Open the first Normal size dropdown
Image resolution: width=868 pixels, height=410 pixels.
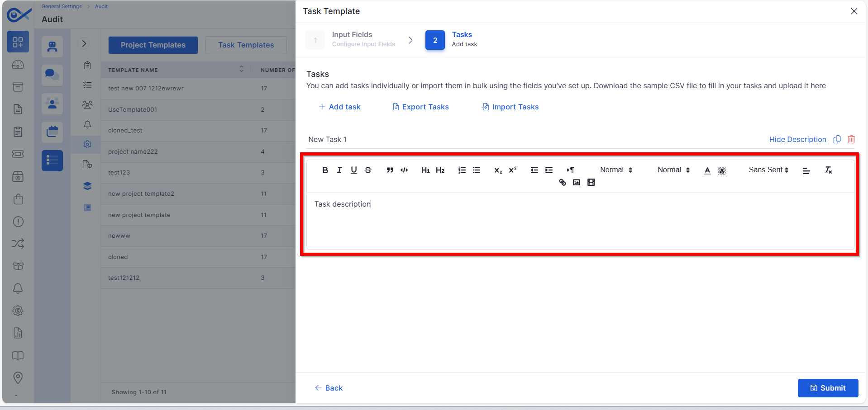616,170
